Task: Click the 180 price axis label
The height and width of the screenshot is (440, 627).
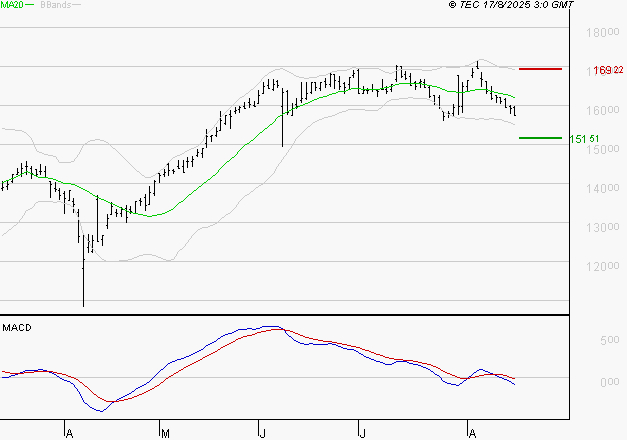Action: [x=603, y=32]
